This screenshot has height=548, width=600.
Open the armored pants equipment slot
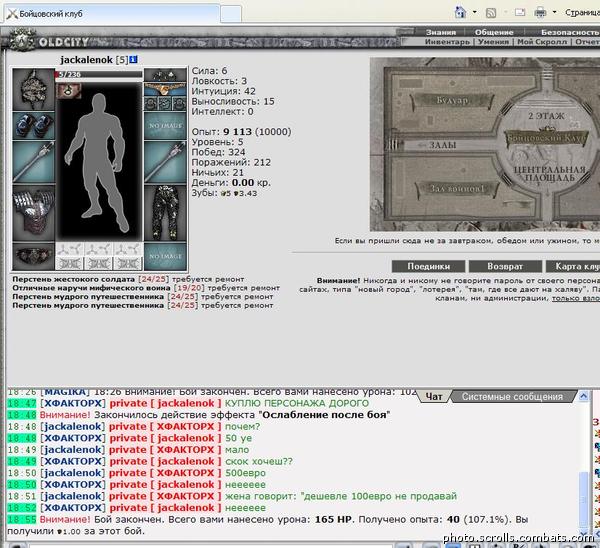[165, 213]
